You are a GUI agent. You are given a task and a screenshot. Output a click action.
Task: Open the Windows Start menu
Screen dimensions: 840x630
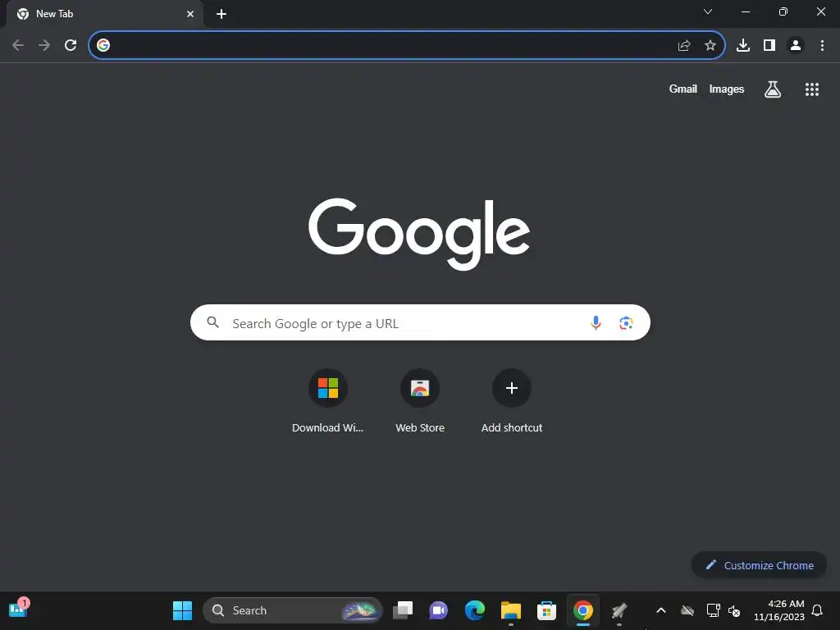[x=182, y=610]
